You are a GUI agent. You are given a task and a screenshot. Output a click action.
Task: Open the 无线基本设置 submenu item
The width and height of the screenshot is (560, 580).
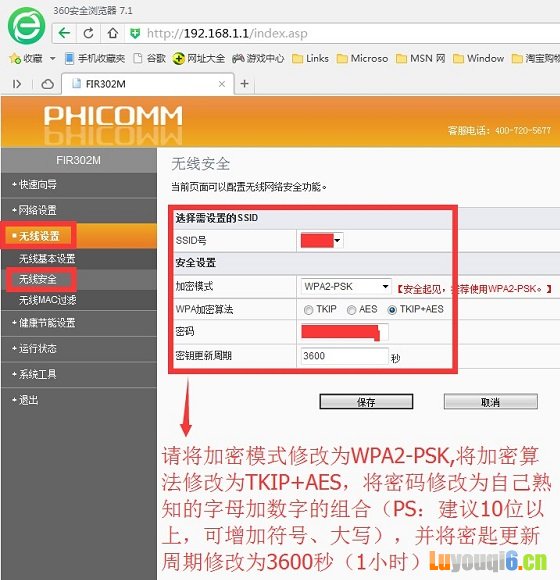pos(47,259)
